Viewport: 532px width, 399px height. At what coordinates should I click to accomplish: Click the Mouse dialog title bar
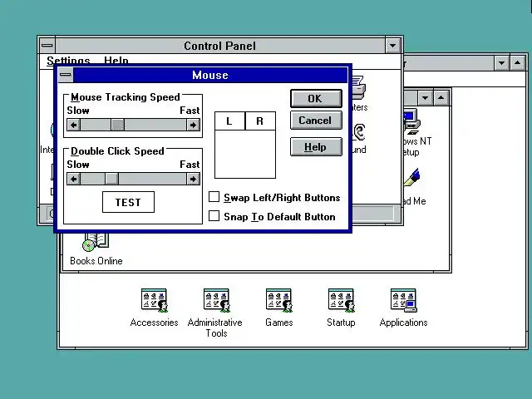coord(210,75)
